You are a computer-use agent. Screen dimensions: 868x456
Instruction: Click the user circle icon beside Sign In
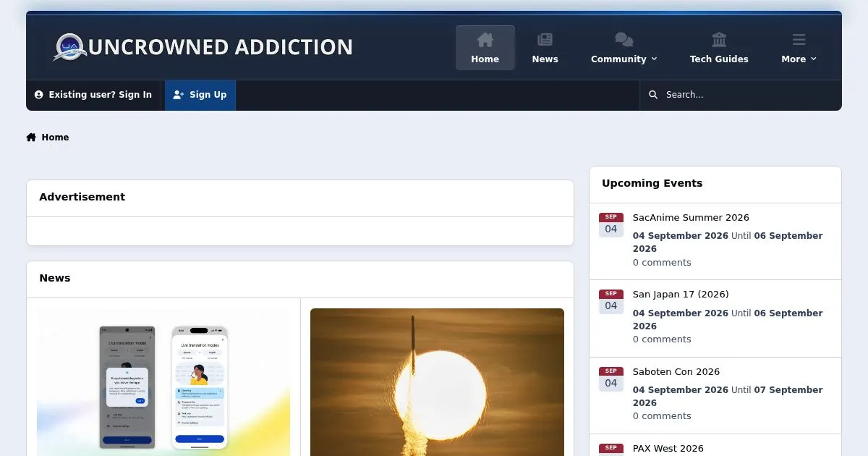(x=39, y=95)
